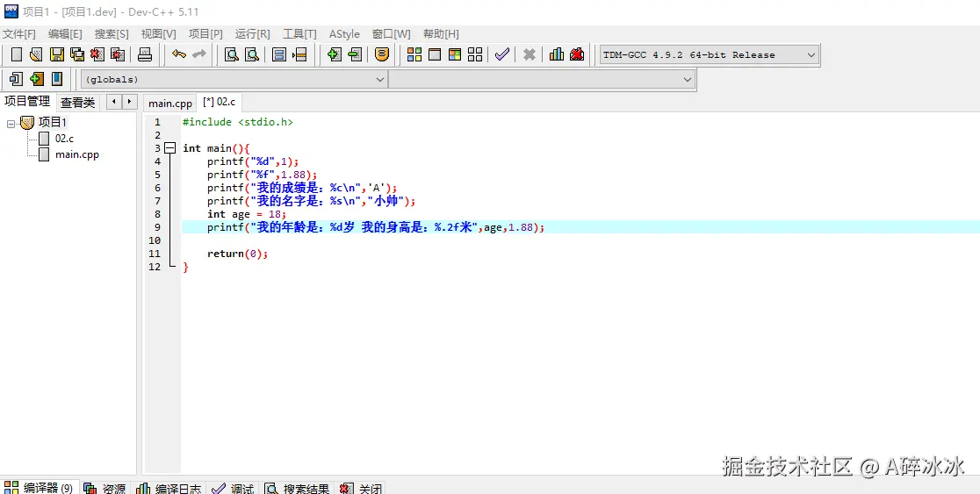
Task: Click the Close file toolbar icon
Action: [97, 54]
